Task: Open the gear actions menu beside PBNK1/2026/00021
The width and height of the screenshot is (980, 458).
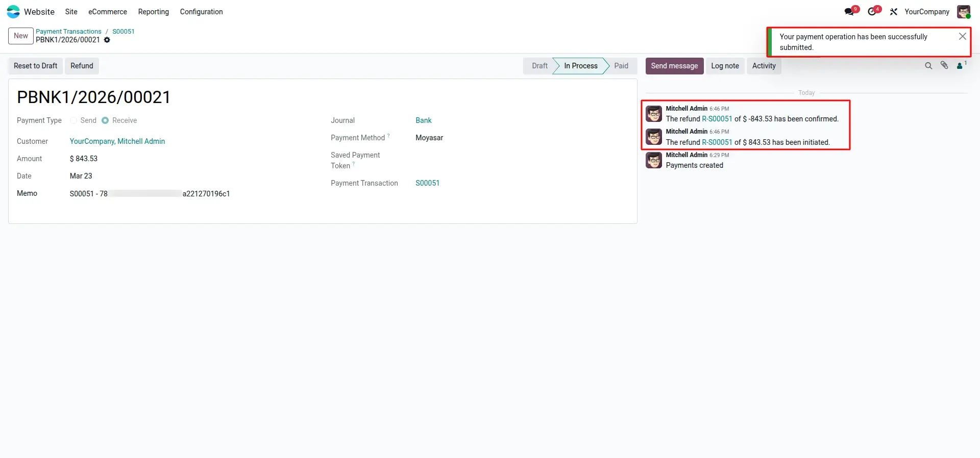Action: [x=107, y=40]
